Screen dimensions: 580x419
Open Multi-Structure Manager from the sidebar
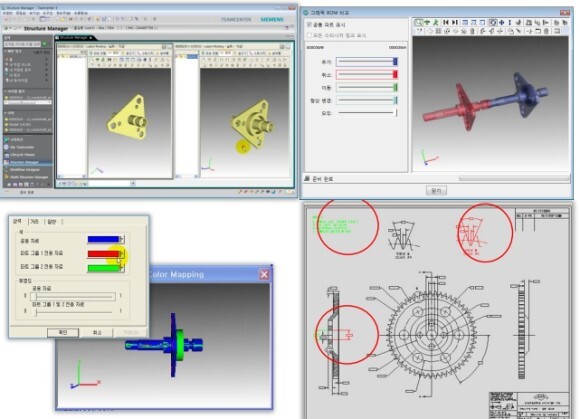[29, 177]
